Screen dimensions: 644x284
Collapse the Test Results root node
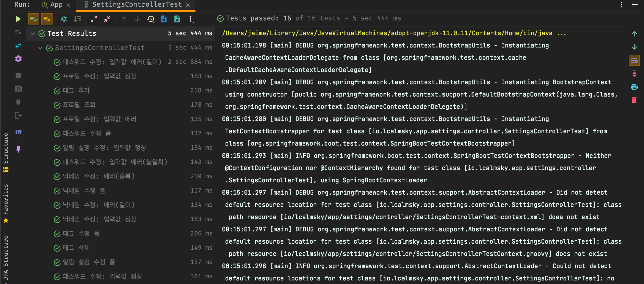click(x=33, y=33)
